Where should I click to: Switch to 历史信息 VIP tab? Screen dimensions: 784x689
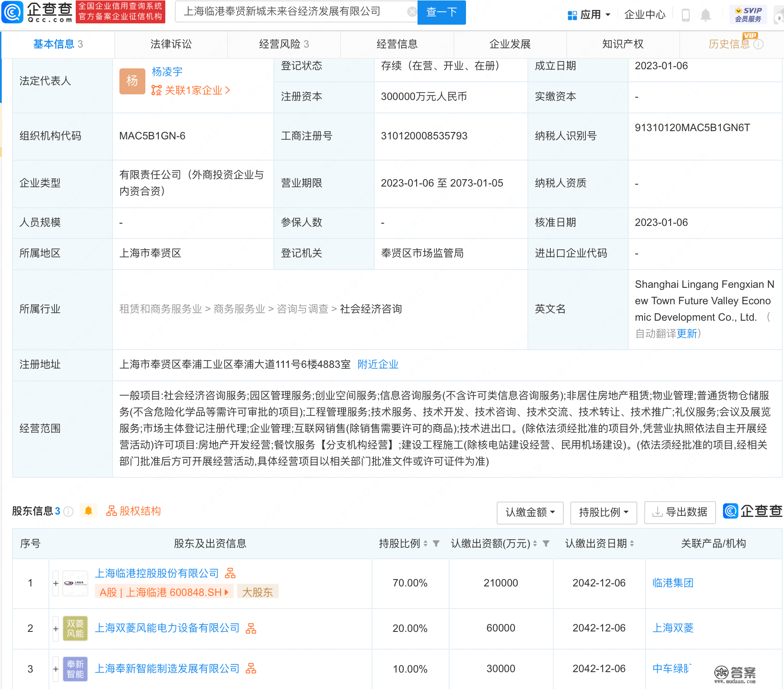click(x=732, y=44)
